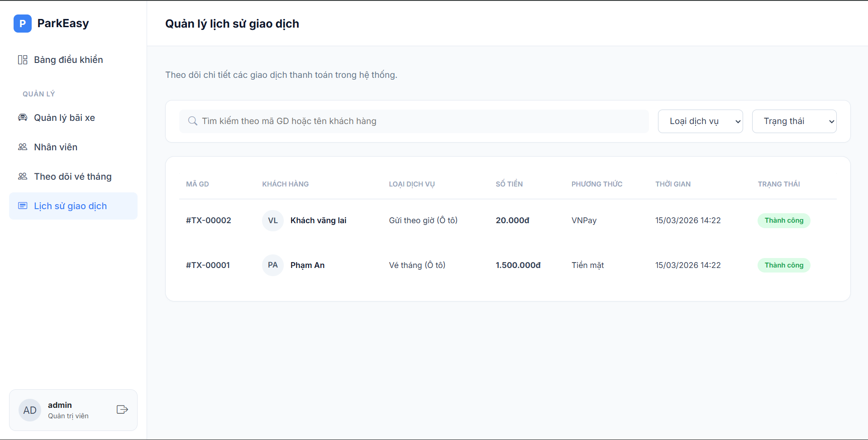Click the PA avatar for Phạm An
The width and height of the screenshot is (868, 440).
point(273,265)
